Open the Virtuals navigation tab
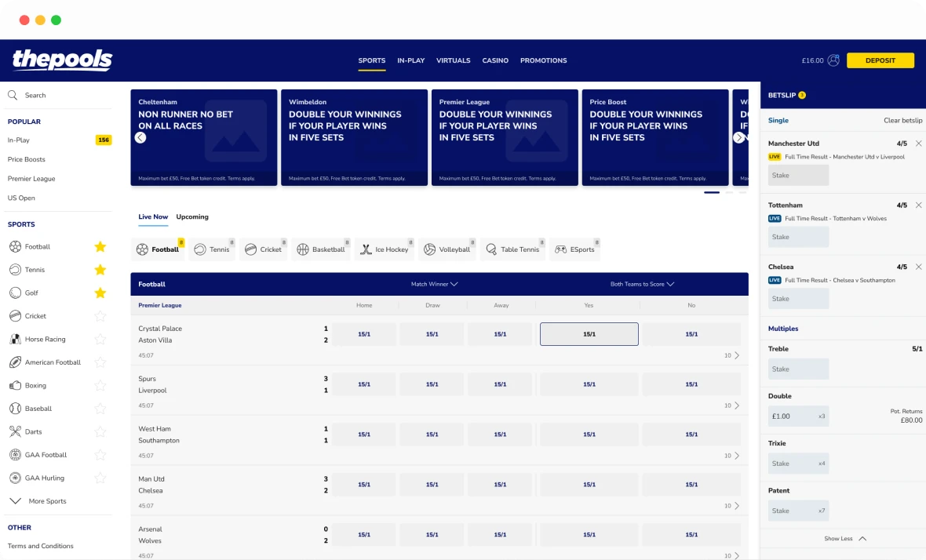 click(454, 60)
